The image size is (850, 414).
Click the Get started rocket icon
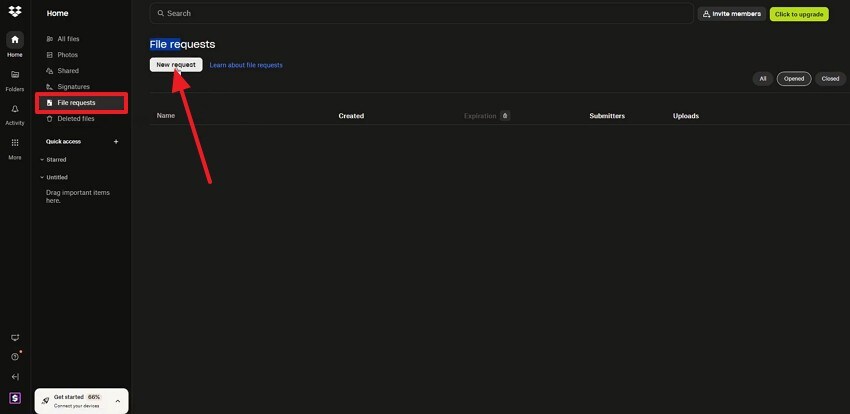click(46, 401)
